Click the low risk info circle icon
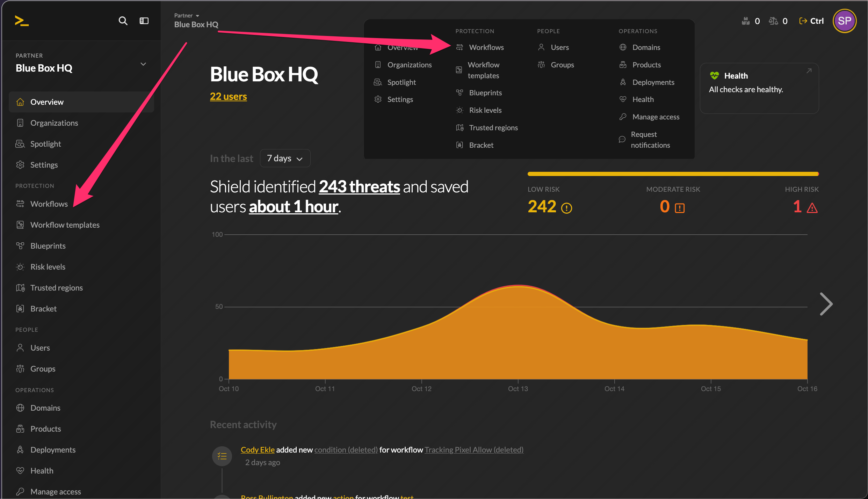The width and height of the screenshot is (868, 499). tap(566, 208)
